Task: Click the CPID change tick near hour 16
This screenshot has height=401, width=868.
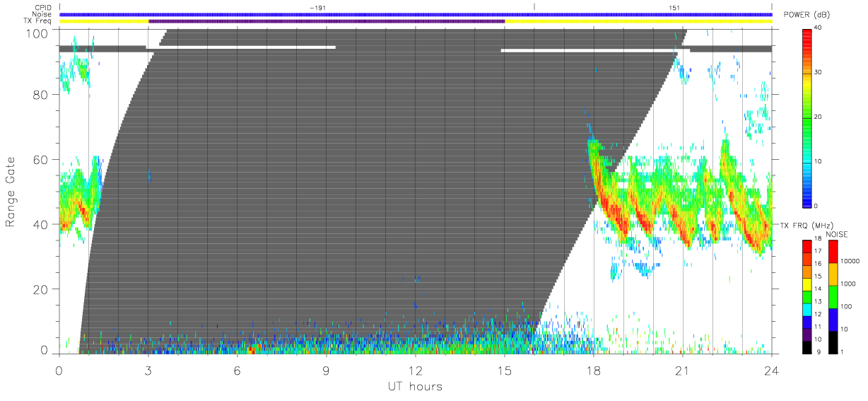Action: click(534, 7)
